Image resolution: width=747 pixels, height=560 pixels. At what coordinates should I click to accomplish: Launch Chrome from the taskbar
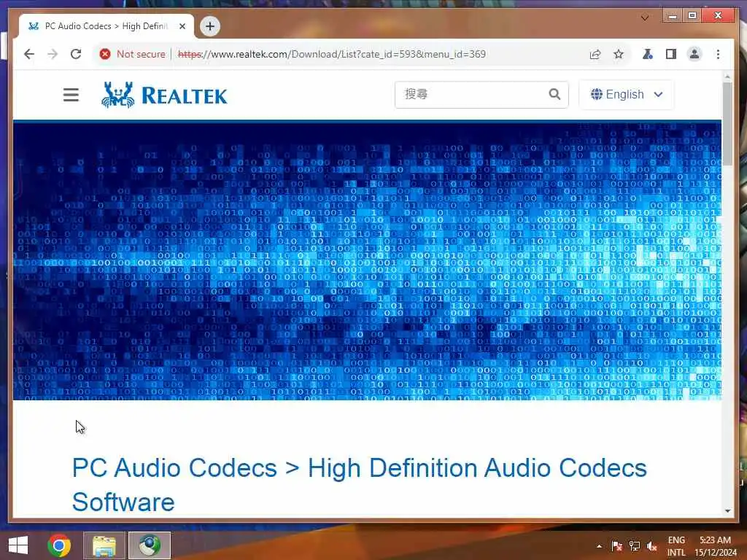pyautogui.click(x=59, y=545)
